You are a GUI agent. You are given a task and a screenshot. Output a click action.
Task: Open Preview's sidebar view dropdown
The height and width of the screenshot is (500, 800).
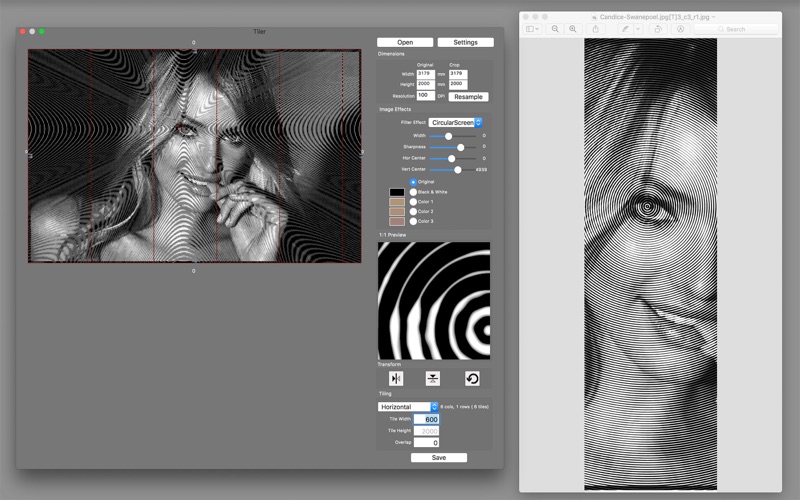click(532, 29)
